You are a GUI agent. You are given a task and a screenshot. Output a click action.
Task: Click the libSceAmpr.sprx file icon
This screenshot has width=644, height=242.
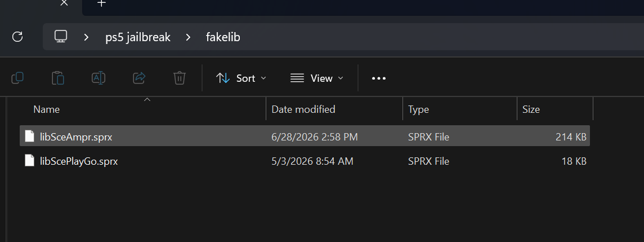[30, 136]
